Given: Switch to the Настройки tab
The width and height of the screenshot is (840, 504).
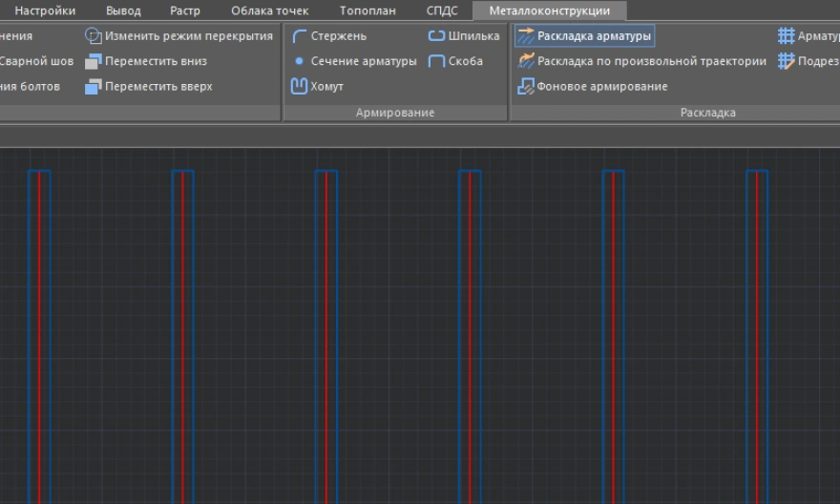Looking at the screenshot, I should pos(45,10).
